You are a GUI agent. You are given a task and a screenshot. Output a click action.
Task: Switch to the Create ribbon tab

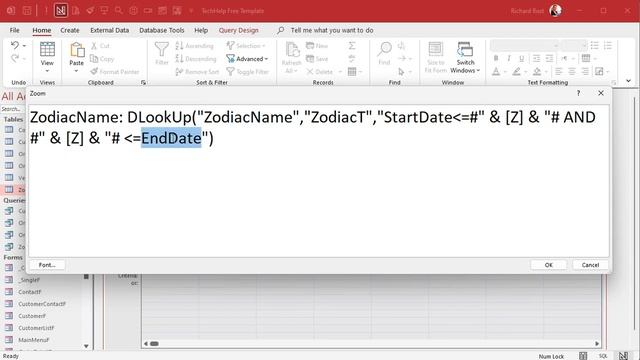70,30
